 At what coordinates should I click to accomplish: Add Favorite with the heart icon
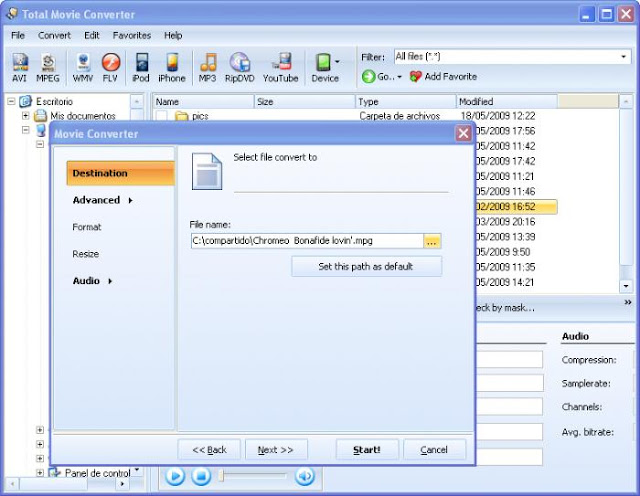(x=443, y=76)
